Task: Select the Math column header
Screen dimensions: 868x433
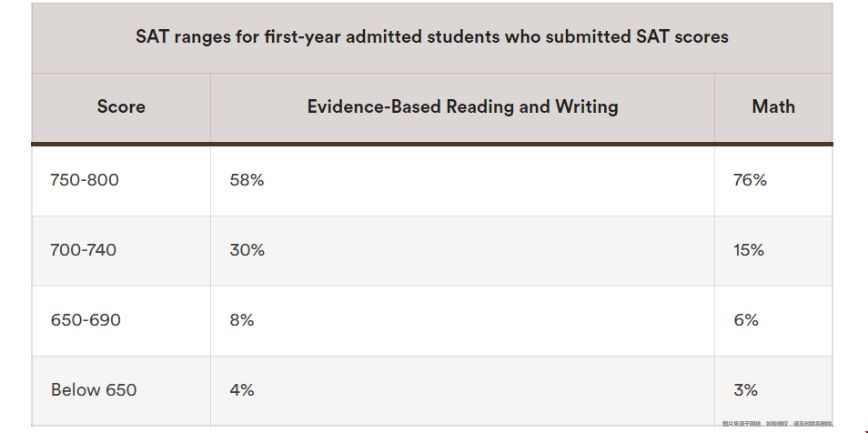Action: coord(773,106)
